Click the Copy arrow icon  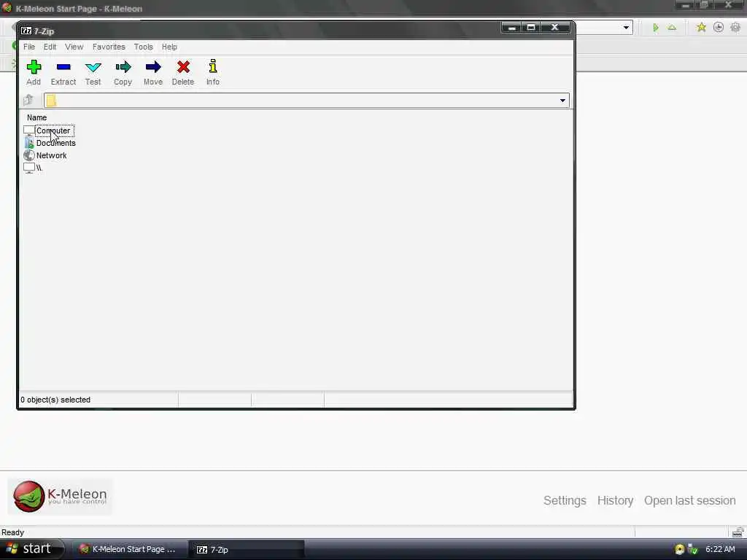coord(123,67)
